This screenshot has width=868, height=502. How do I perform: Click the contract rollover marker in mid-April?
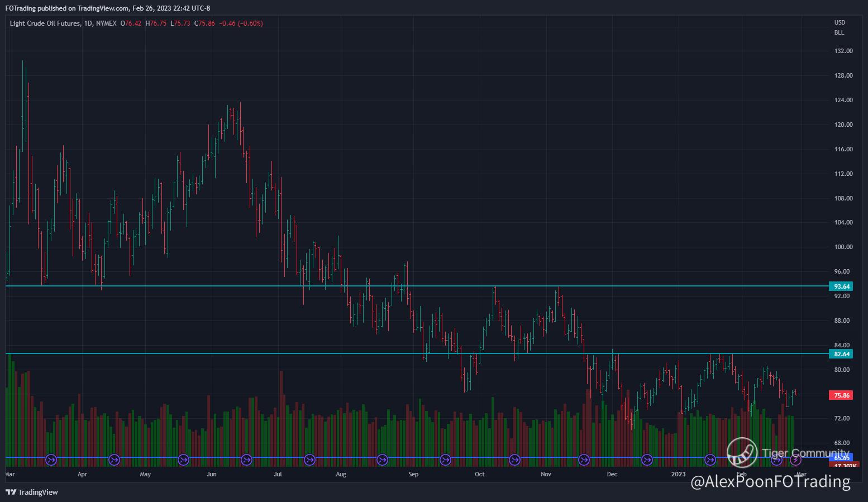pos(114,460)
